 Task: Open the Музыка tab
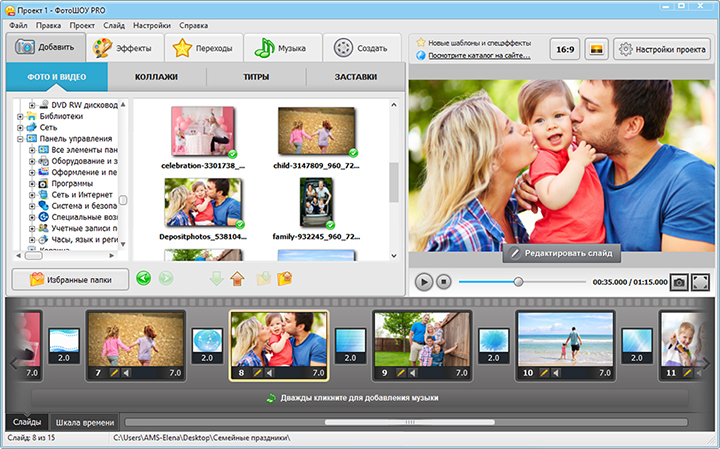(283, 48)
